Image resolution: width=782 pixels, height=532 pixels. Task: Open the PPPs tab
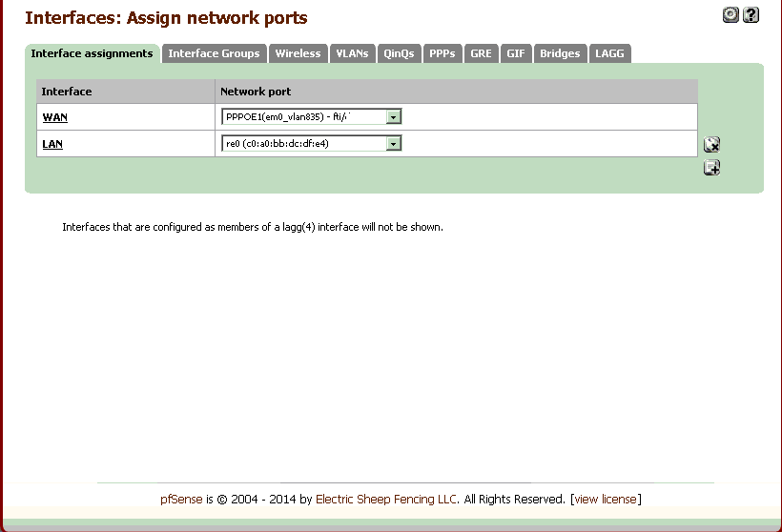[442, 54]
